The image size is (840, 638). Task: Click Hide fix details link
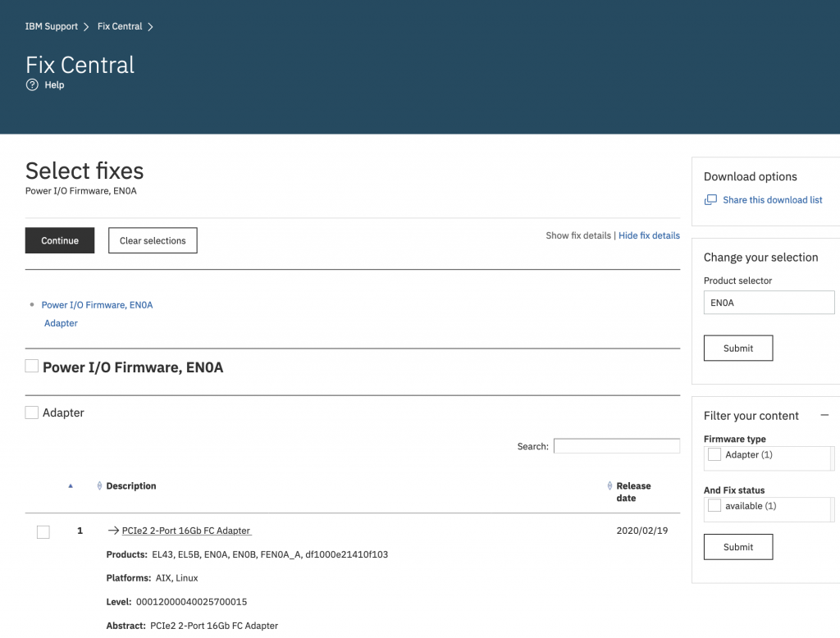coord(649,235)
